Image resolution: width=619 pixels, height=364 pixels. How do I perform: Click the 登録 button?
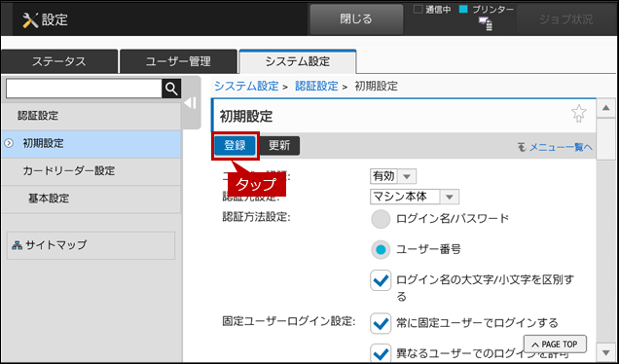[236, 146]
